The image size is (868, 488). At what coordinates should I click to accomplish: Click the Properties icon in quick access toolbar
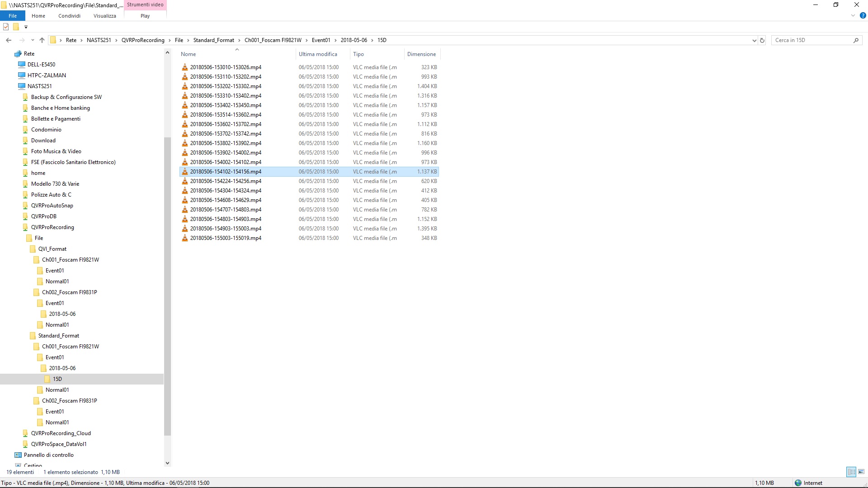click(x=6, y=27)
